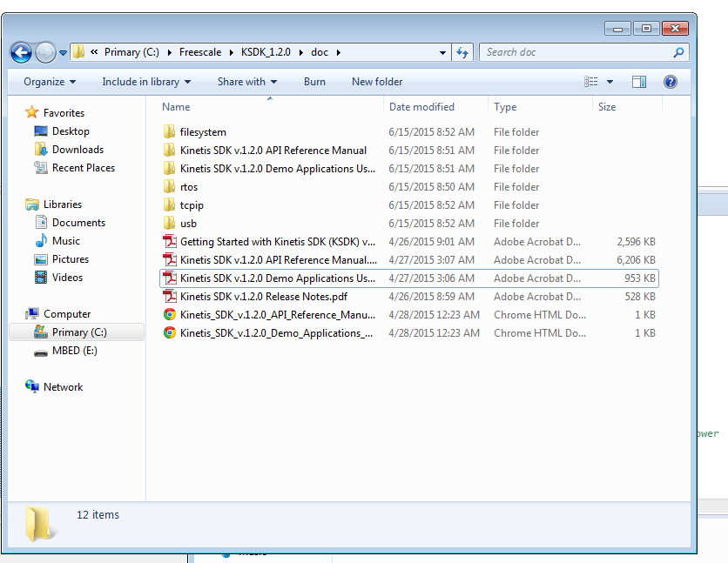Click the Burn toolbar button
This screenshot has width=728, height=563.
coord(314,82)
